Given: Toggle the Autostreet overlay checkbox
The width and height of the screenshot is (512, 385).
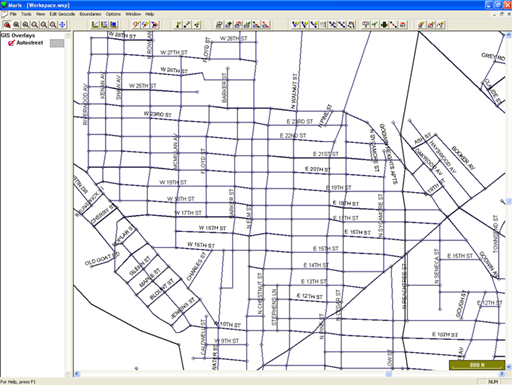Looking at the screenshot, I should (x=11, y=43).
